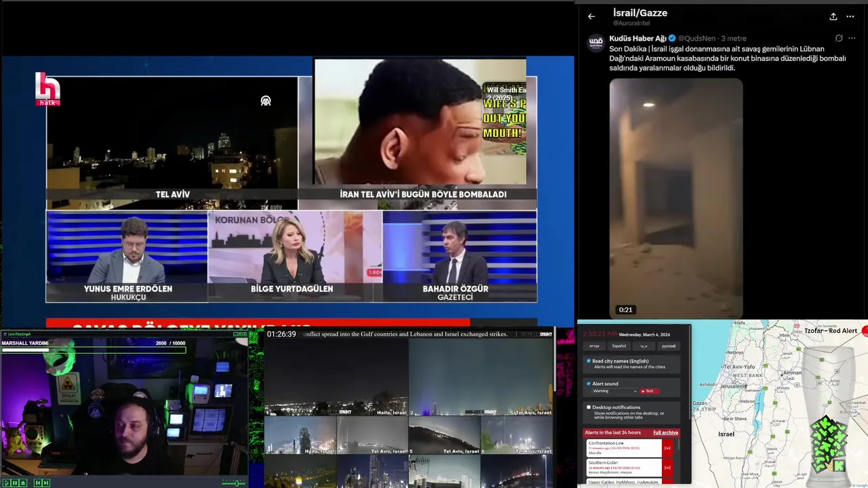868x488 pixels.
Task: Click the Anadolu Agency watermark icon
Action: [x=266, y=100]
